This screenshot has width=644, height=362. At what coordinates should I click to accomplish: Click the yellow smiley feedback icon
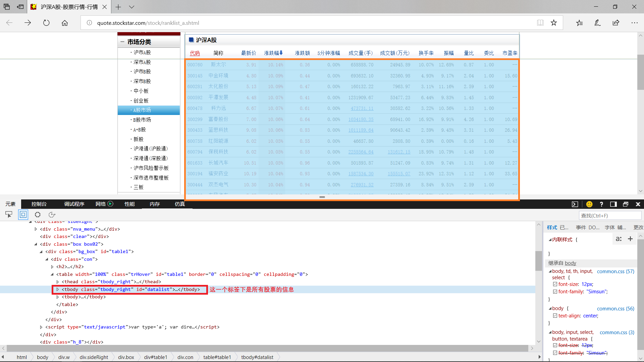pyautogui.click(x=589, y=204)
